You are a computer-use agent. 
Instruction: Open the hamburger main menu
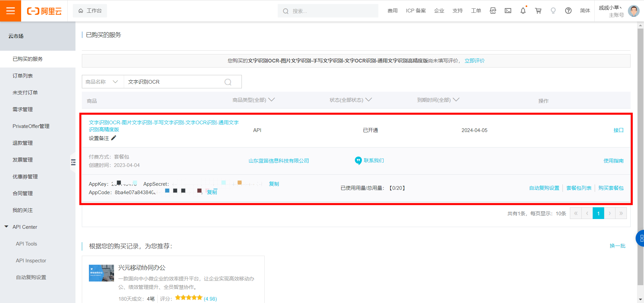click(10, 11)
